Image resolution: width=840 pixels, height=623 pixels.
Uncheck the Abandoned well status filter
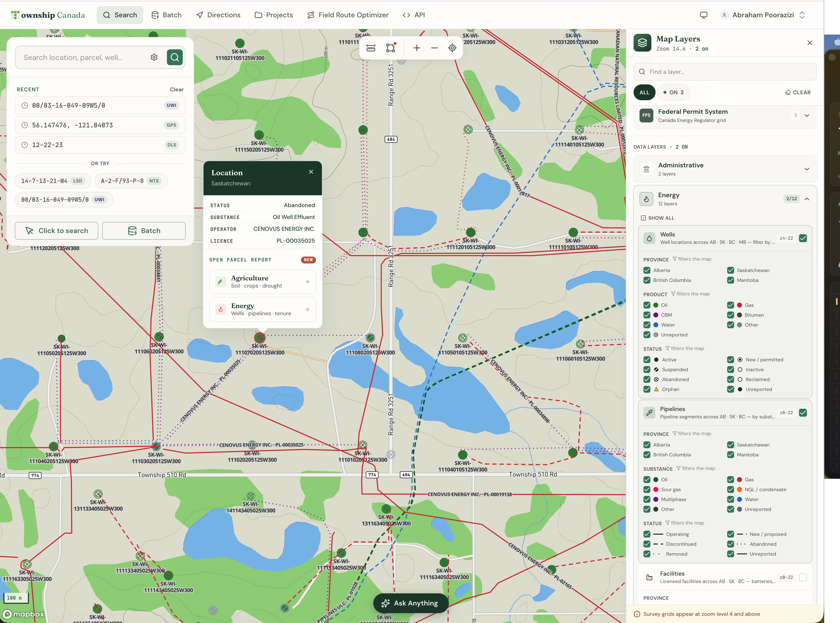pos(646,379)
